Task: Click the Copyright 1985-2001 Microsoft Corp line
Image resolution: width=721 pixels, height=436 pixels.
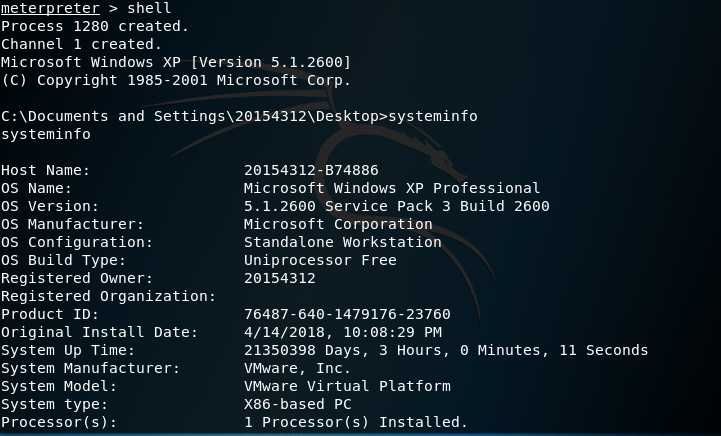Action: tap(176, 80)
